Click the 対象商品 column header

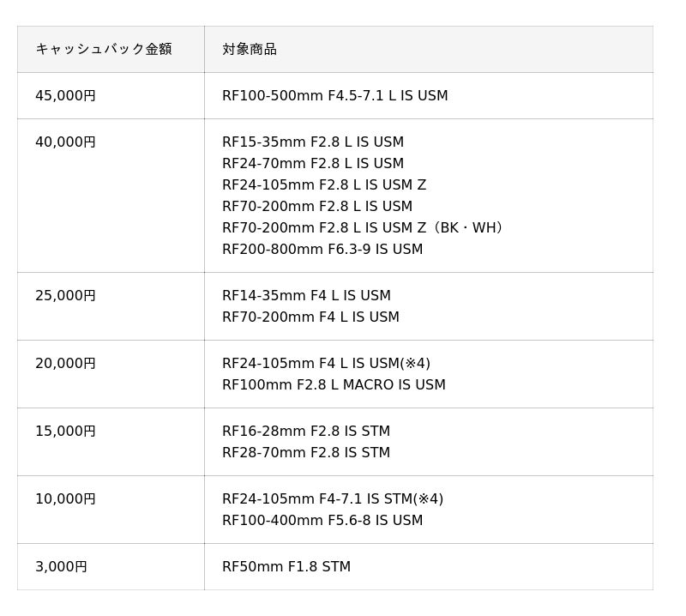tap(250, 49)
